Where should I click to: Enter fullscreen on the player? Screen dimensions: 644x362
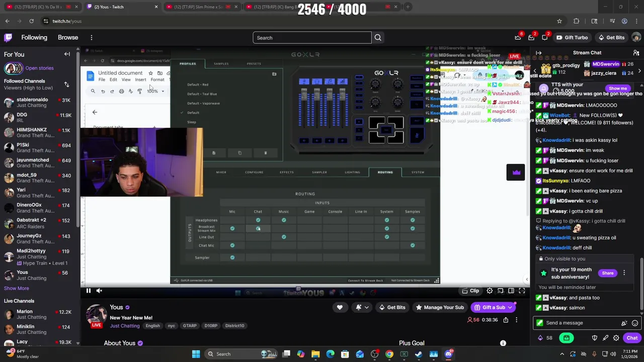pos(522,291)
